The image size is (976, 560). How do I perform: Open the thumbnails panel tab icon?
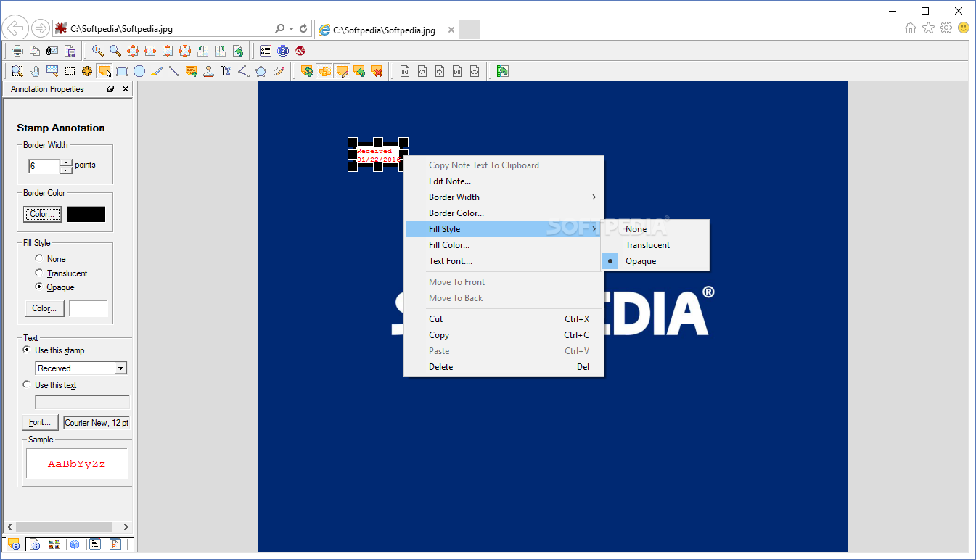click(x=54, y=544)
